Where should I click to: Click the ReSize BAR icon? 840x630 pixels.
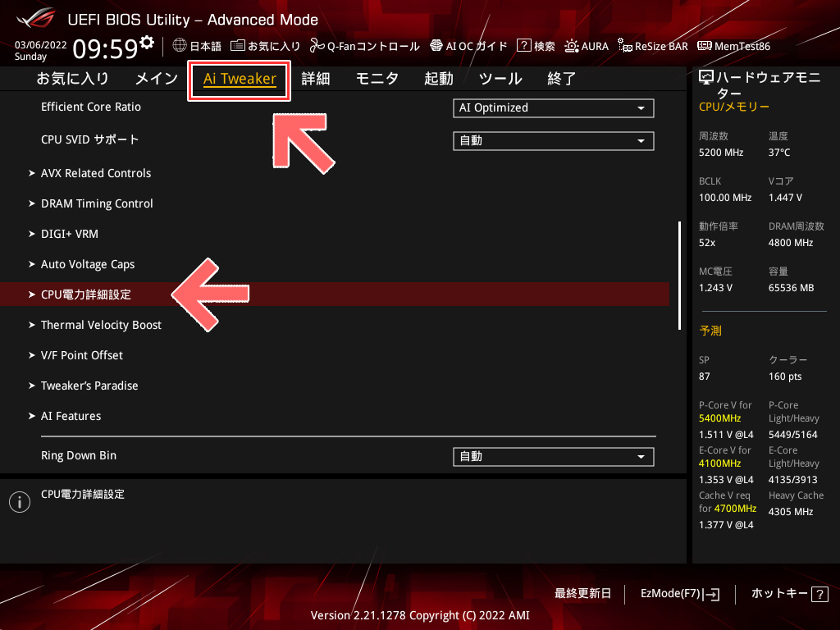pos(624,46)
